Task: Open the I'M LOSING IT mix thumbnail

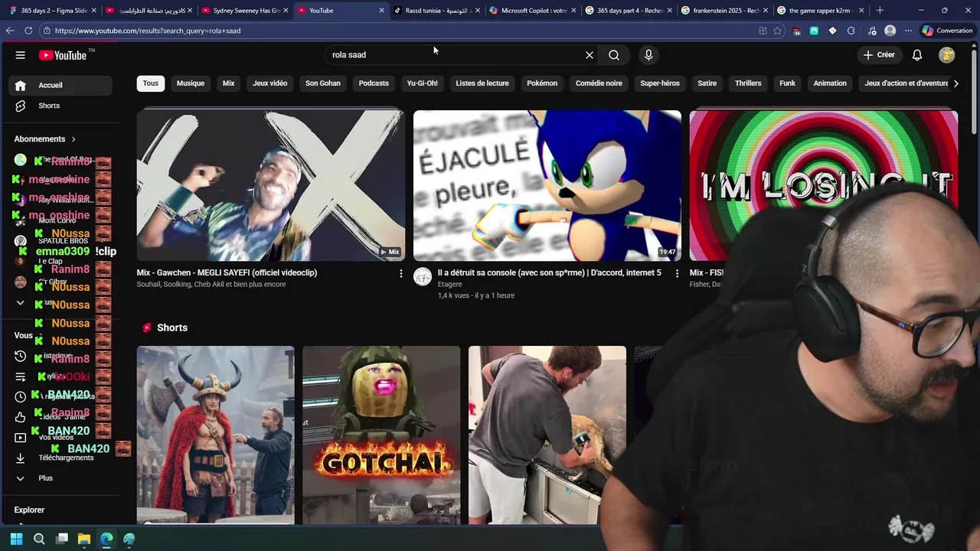Action: pyautogui.click(x=823, y=186)
